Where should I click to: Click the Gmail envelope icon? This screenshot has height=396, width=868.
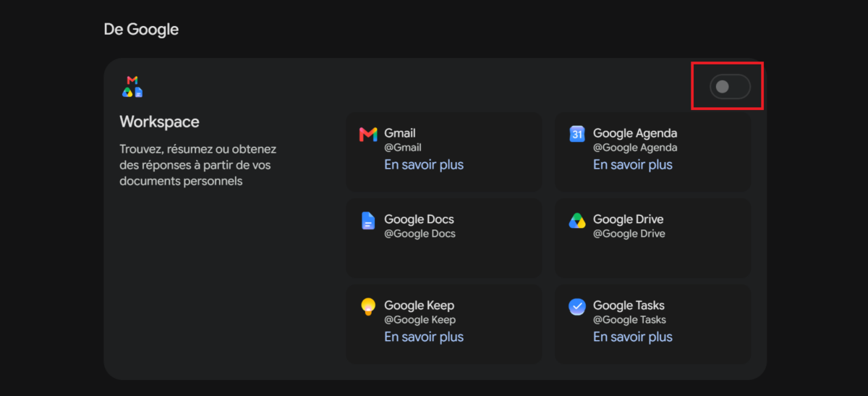coord(368,135)
